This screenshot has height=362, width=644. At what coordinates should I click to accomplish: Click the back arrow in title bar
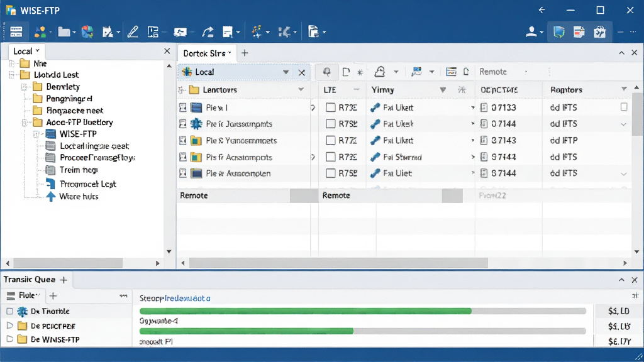(x=541, y=10)
